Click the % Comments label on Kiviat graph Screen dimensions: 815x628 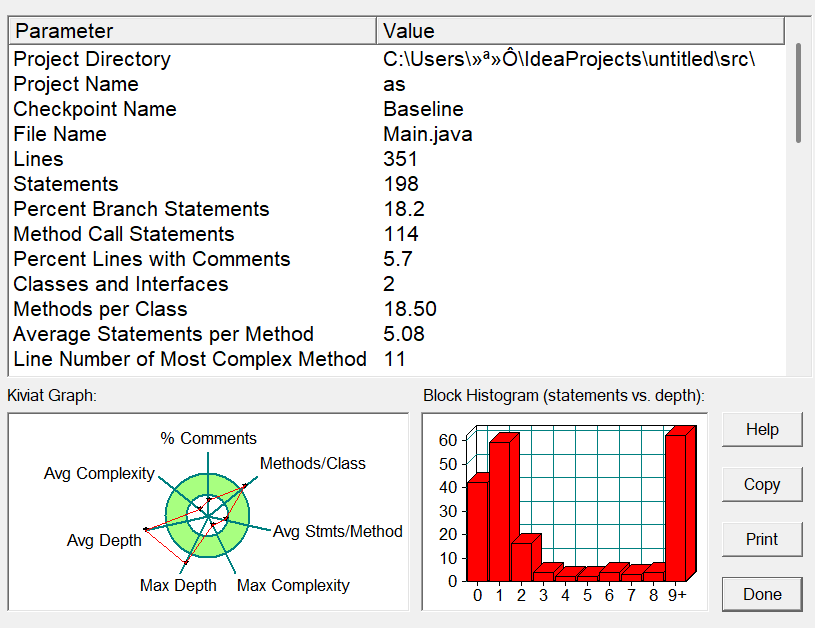208,438
